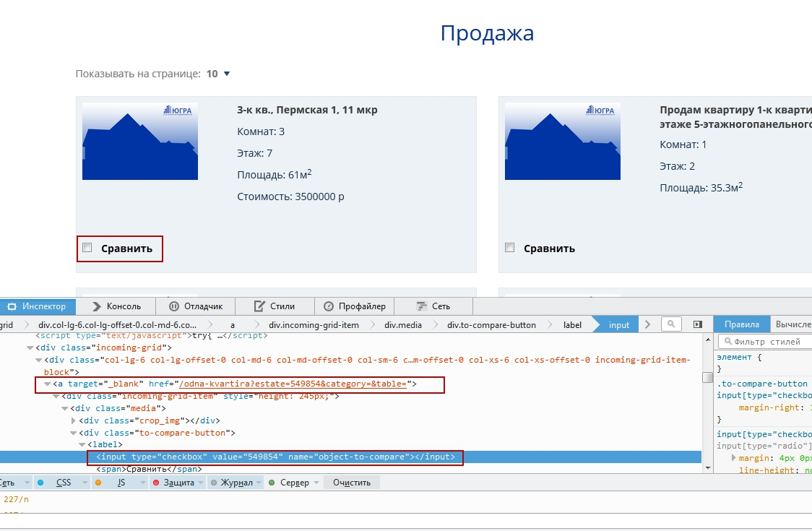
Task: Open the Журнал filter dropdown arrow
Action: click(x=259, y=483)
